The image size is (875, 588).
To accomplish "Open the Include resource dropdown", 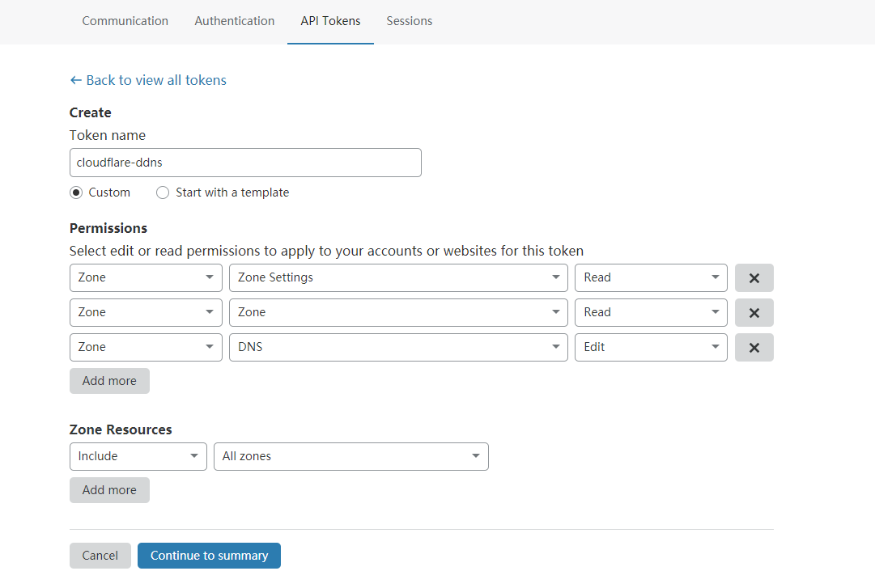I will coord(138,456).
